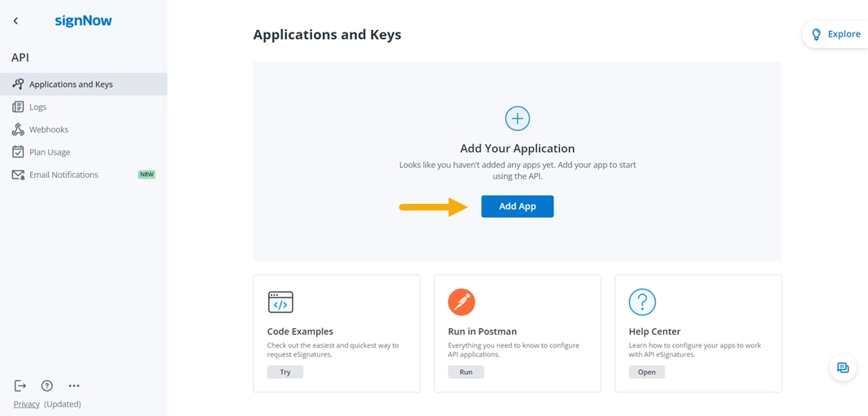Screen dimensions: 868x416
Task: Go back using the left chevron arrow
Action: click(x=15, y=21)
